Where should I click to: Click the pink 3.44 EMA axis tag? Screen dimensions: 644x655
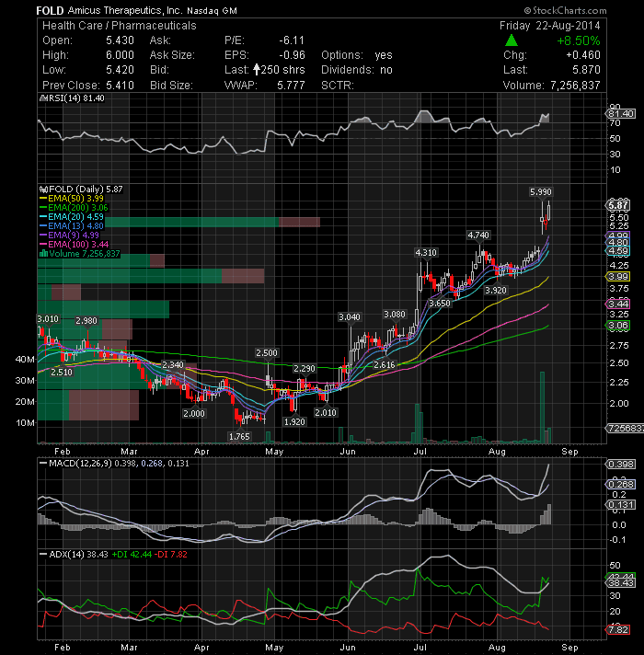[617, 304]
